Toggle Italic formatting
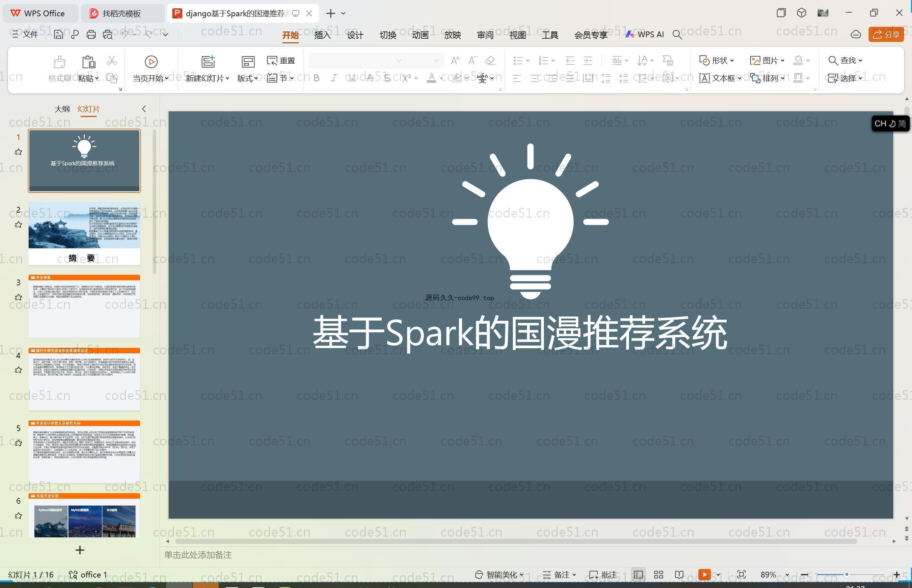The width and height of the screenshot is (912, 588). (334, 78)
